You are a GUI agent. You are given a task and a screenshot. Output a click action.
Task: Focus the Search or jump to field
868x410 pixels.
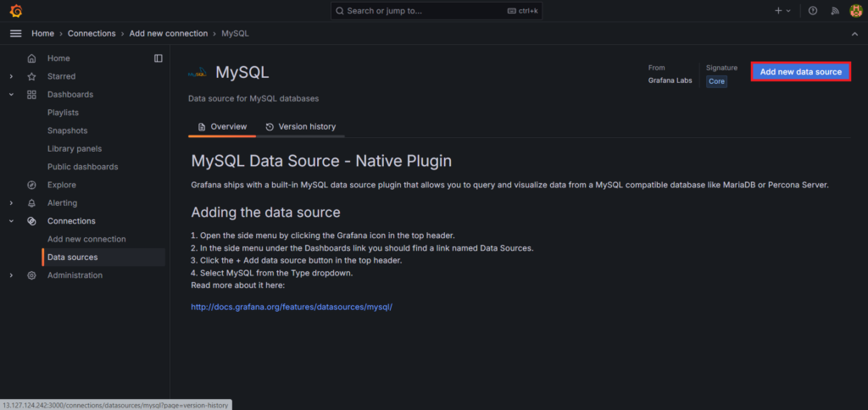pos(437,10)
